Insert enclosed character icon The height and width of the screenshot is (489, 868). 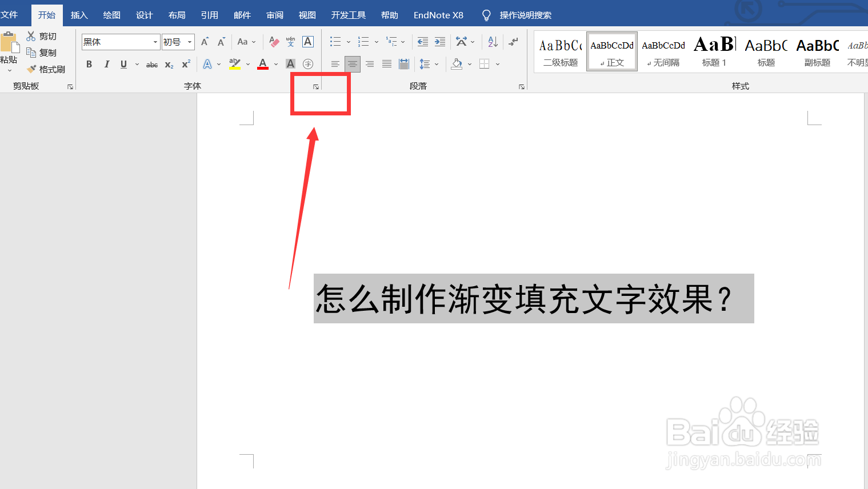pos(308,64)
